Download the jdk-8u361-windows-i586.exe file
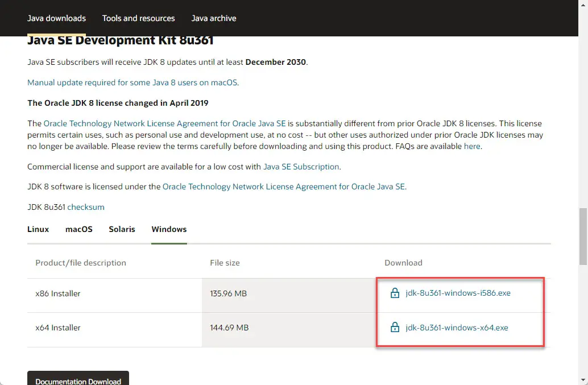The width and height of the screenshot is (588, 385). tap(458, 293)
